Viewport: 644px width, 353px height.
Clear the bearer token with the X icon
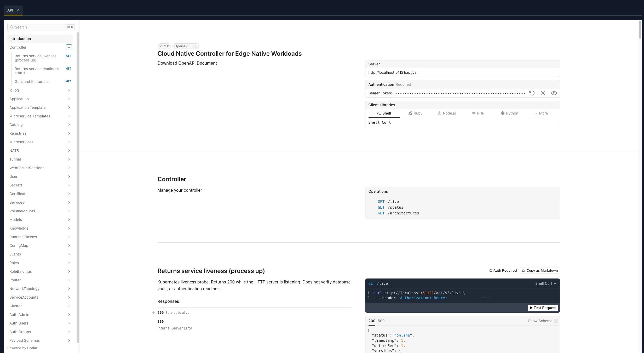(543, 93)
